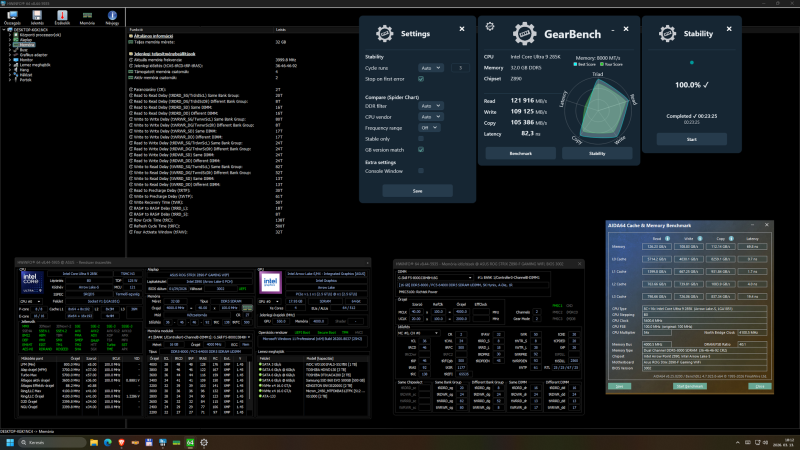Click the small gear settings icon in GearBench
This screenshot has height=450, width=800.
(490, 27)
